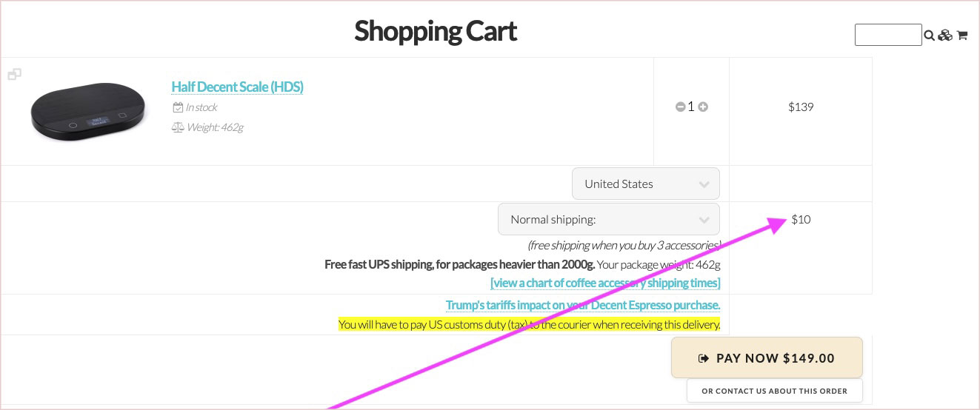Click the overlapping squares icon beside product image
The image size is (980, 410).
tap(14, 74)
